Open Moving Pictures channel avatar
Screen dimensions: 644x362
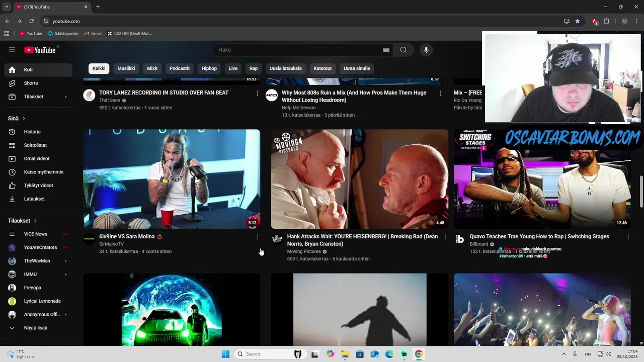277,239
